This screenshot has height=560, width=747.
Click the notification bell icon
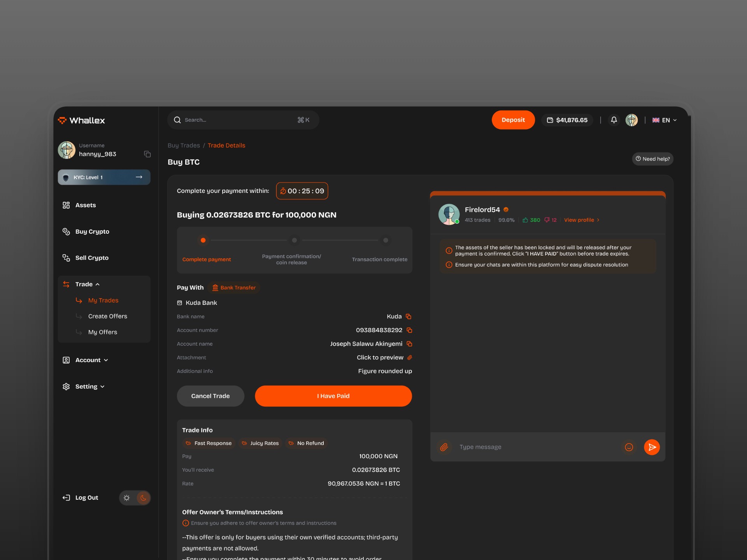(x=614, y=120)
